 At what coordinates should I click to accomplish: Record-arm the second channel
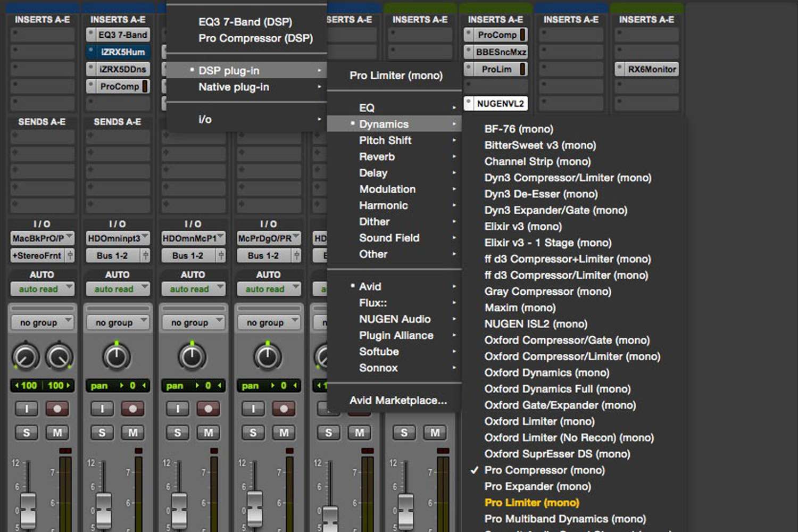(132, 409)
